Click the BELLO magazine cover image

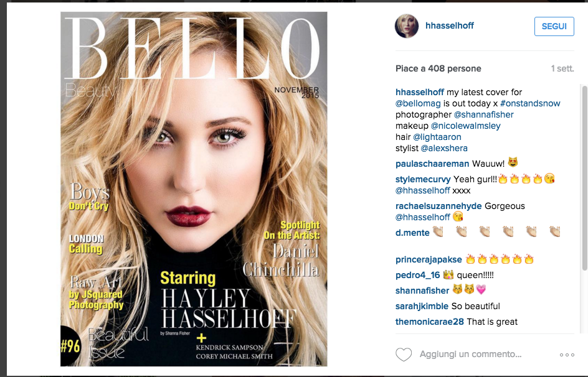tap(194, 188)
